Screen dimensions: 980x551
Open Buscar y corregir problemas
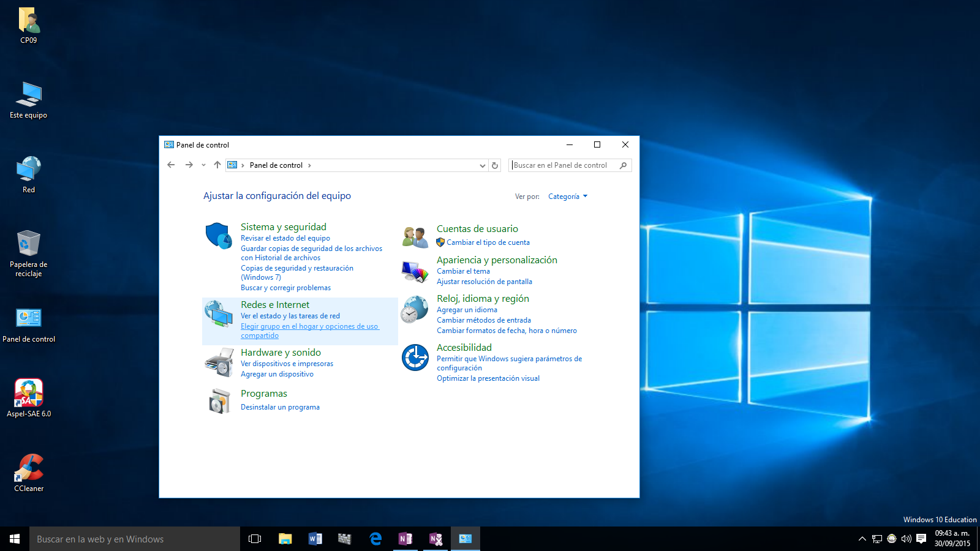[285, 288]
